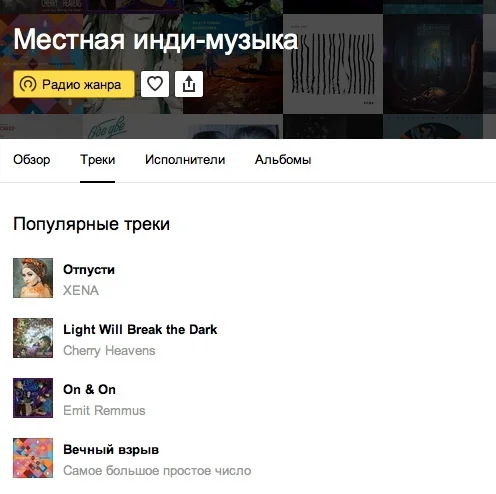Click the radio wave icon on yellow button
This screenshot has height=494, width=496.
28,84
